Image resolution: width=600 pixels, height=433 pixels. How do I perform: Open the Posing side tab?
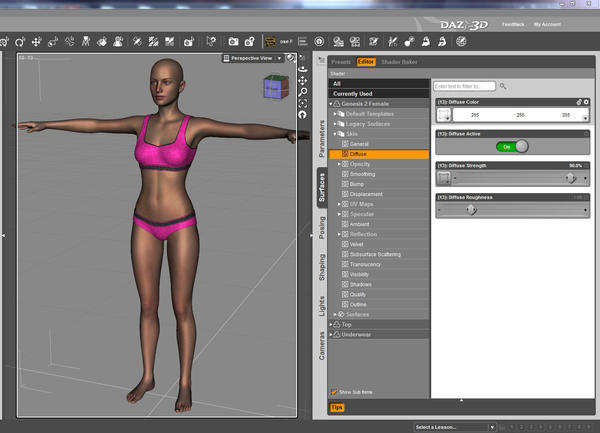tap(322, 228)
